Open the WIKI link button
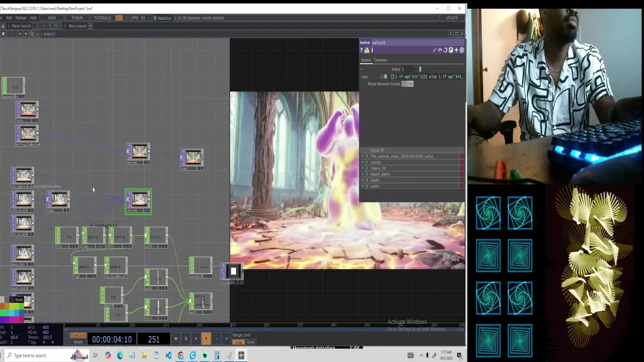 [52, 18]
